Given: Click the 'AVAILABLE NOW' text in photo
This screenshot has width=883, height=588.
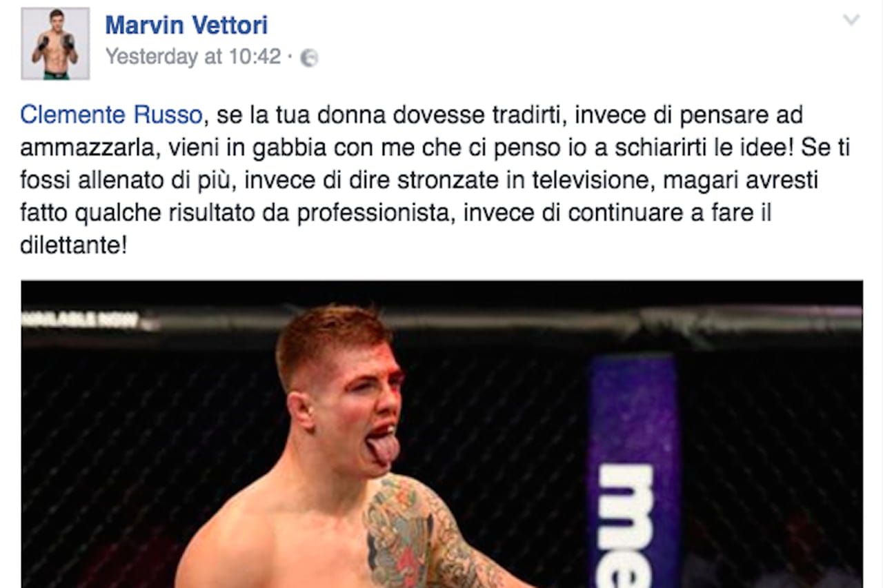Looking at the screenshot, I should coord(80,319).
